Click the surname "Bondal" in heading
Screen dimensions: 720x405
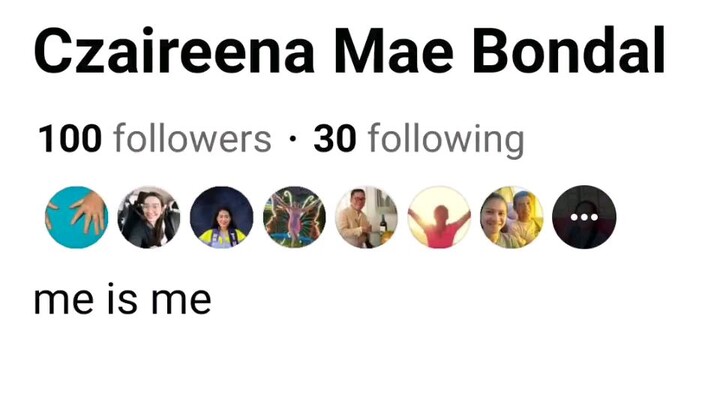click(x=568, y=51)
